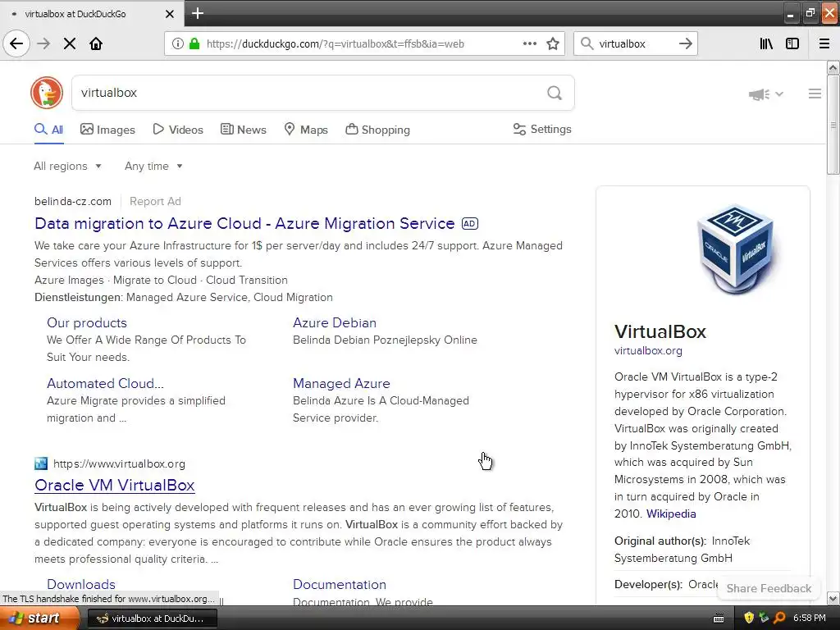Switch to the All results tab
Viewport: 840px width, 630px height.
click(x=48, y=130)
